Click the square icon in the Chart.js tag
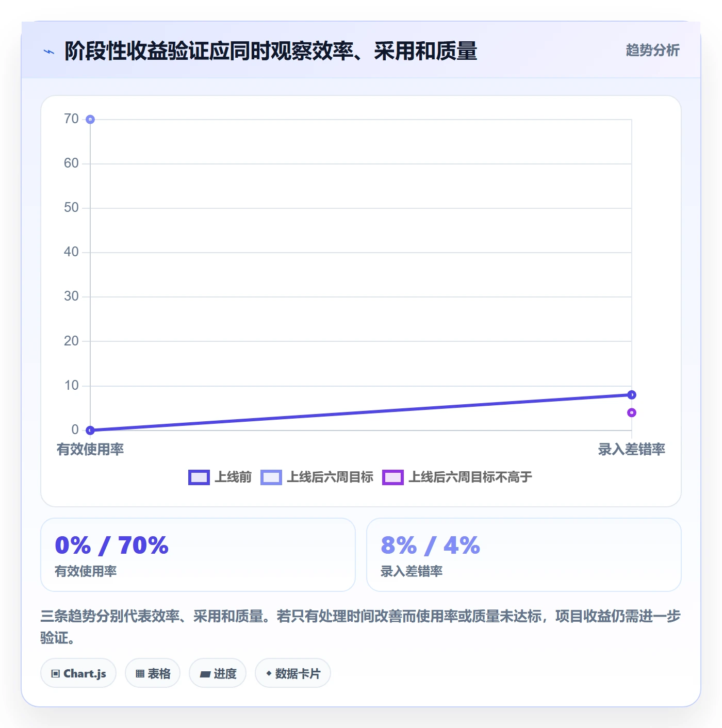 [56, 673]
